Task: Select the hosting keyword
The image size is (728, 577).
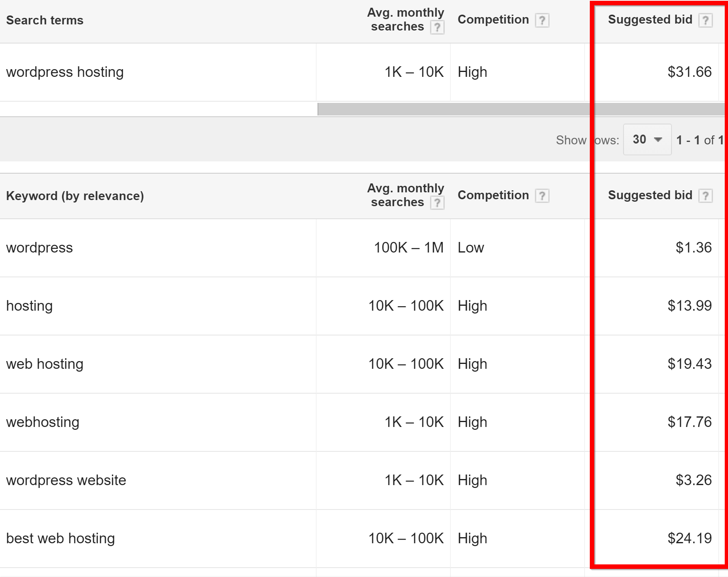Action: pos(29,306)
